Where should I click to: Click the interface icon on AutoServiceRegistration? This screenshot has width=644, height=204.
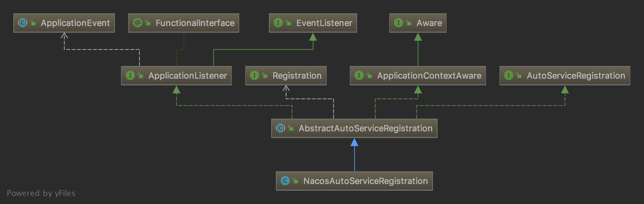(509, 76)
